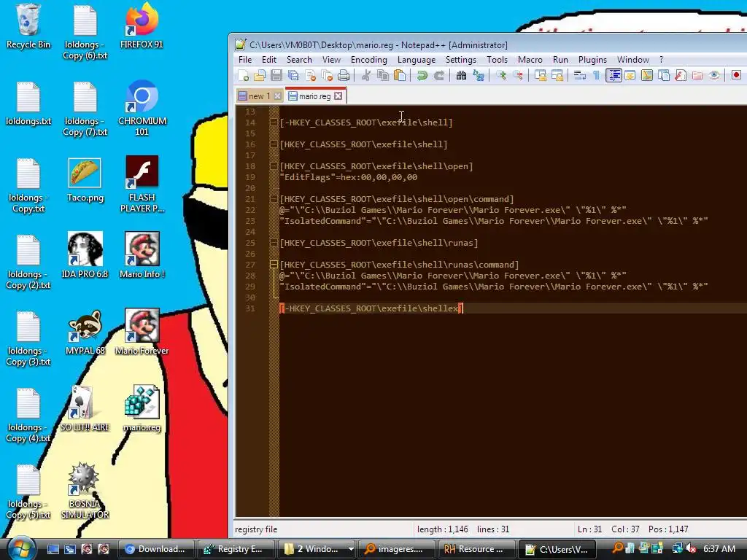Image resolution: width=747 pixels, height=560 pixels.
Task: Click the User Defined Language icon
Action: point(630,75)
